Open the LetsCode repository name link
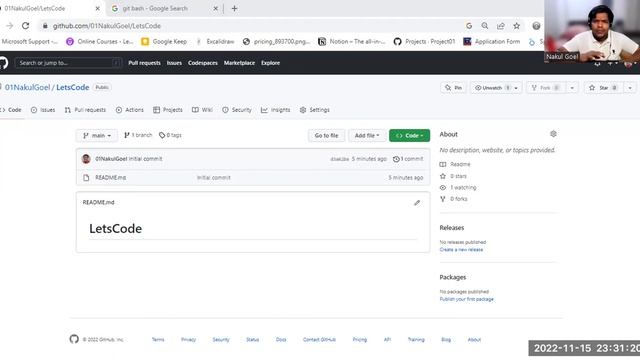 point(73,87)
